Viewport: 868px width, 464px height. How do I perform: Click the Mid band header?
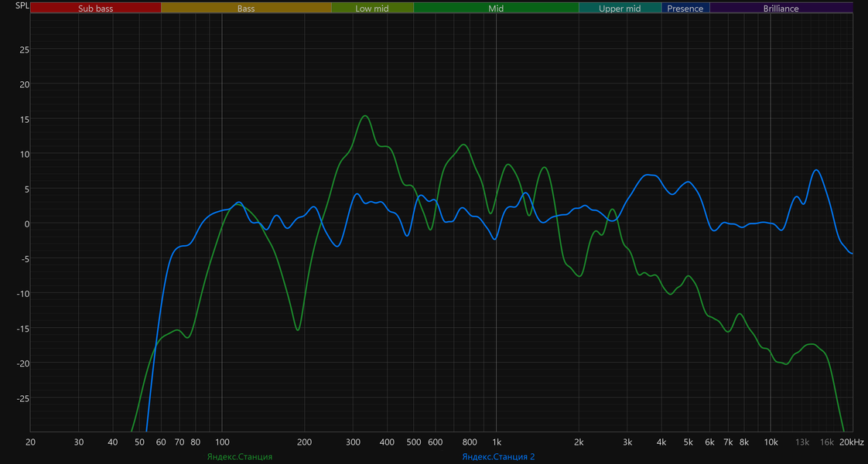496,9
